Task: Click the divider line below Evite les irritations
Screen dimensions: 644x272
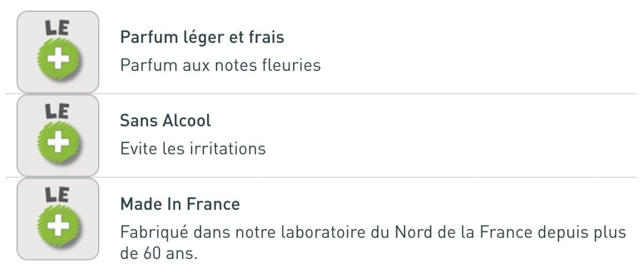Action: 322,177
